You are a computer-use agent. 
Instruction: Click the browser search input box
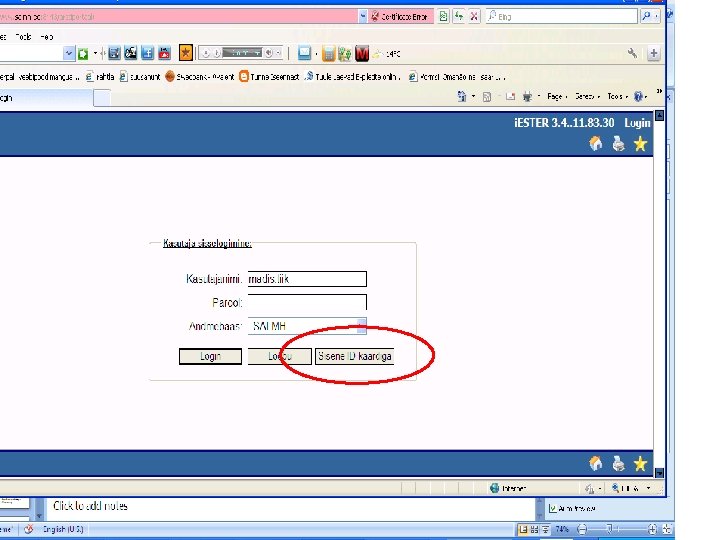[x=562, y=17]
